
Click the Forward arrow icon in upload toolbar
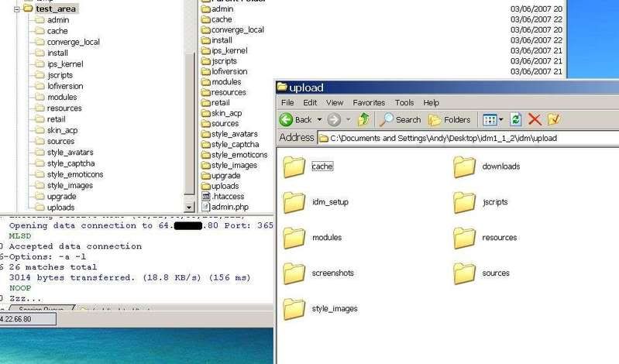(x=334, y=119)
